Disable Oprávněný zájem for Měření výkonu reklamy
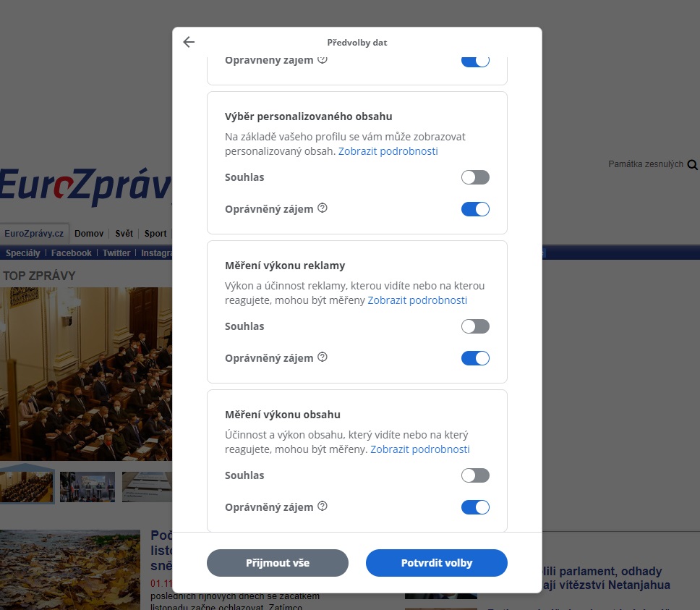 475,358
